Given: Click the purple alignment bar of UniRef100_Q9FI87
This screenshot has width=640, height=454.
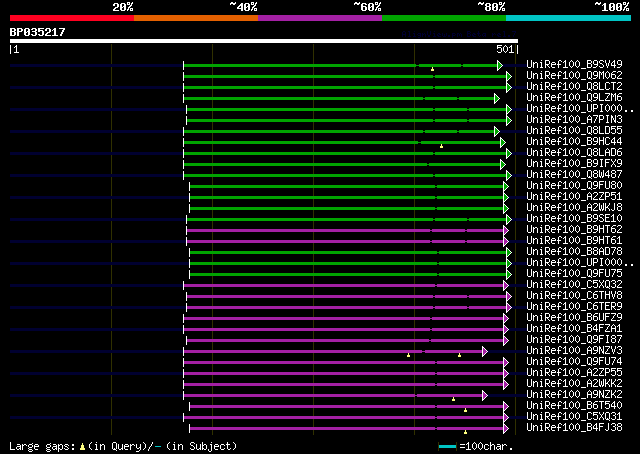Looking at the screenshot, I should coord(346,340).
